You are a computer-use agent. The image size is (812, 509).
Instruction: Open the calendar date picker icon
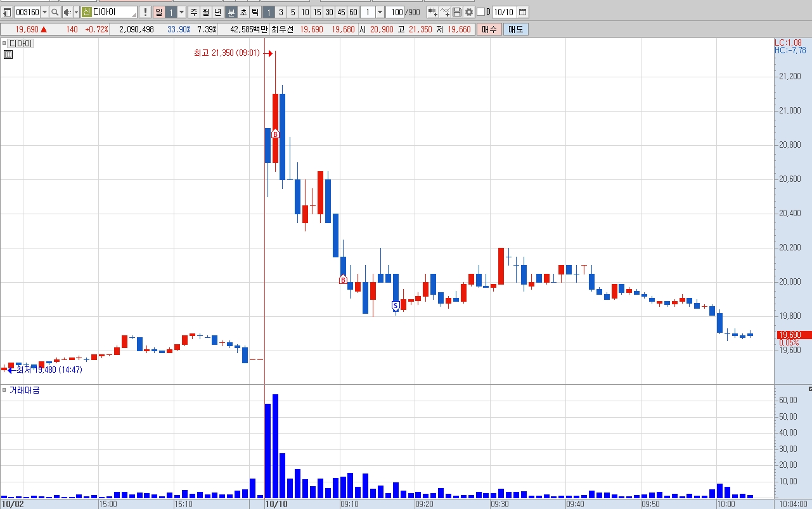click(x=522, y=12)
